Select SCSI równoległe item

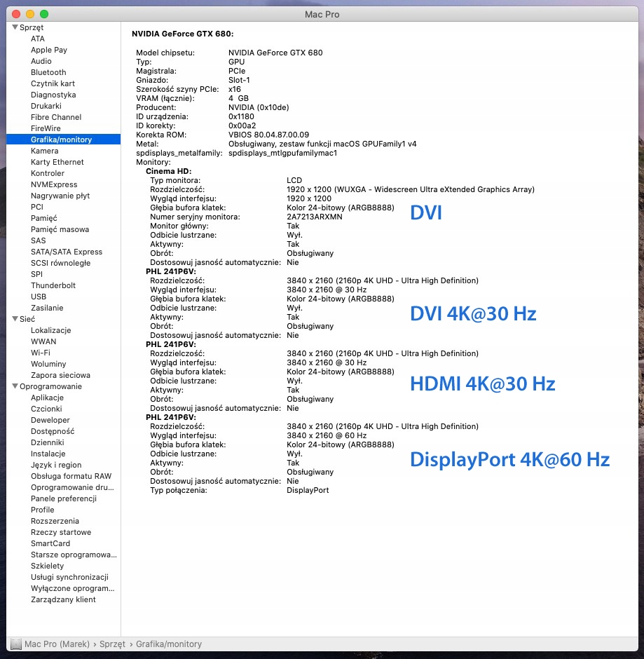point(60,263)
